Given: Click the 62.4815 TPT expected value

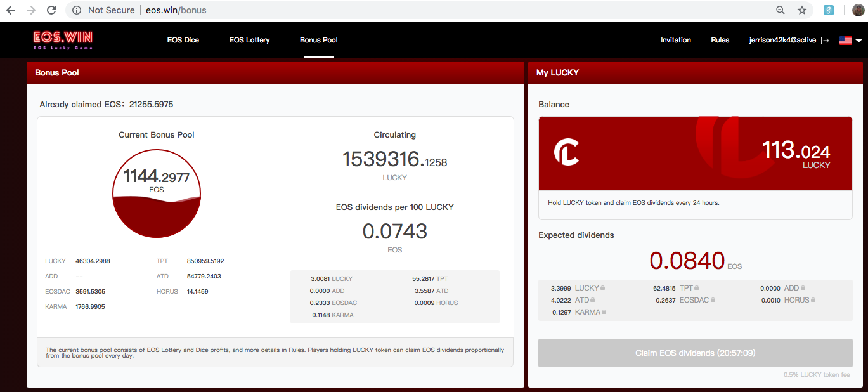Looking at the screenshot, I should point(664,288).
